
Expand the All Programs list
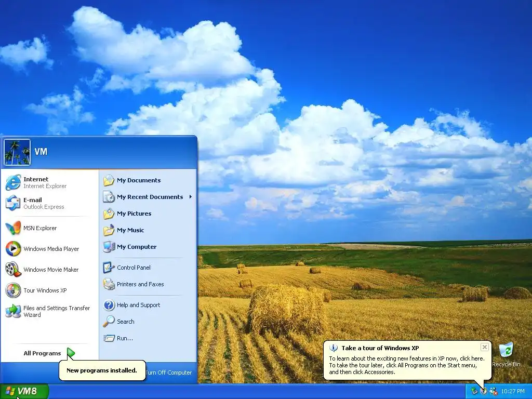click(x=49, y=353)
